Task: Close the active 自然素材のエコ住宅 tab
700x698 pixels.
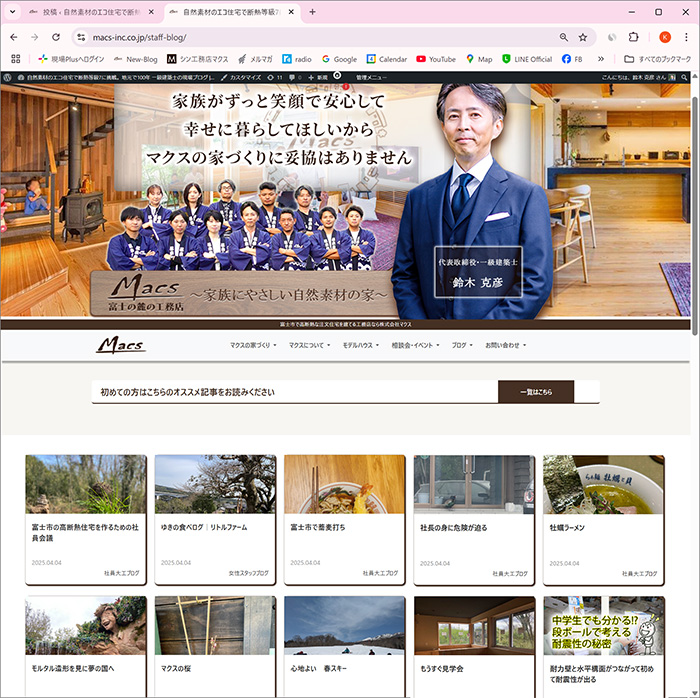Action: coord(291,12)
